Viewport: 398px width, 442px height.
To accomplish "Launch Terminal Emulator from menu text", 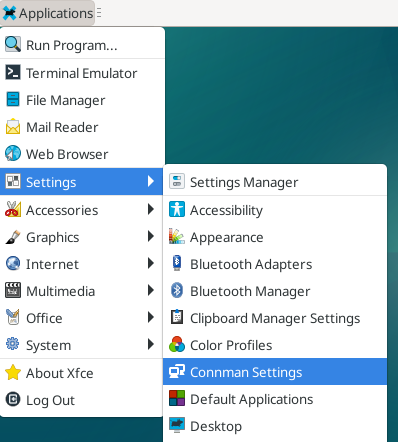I will [82, 73].
